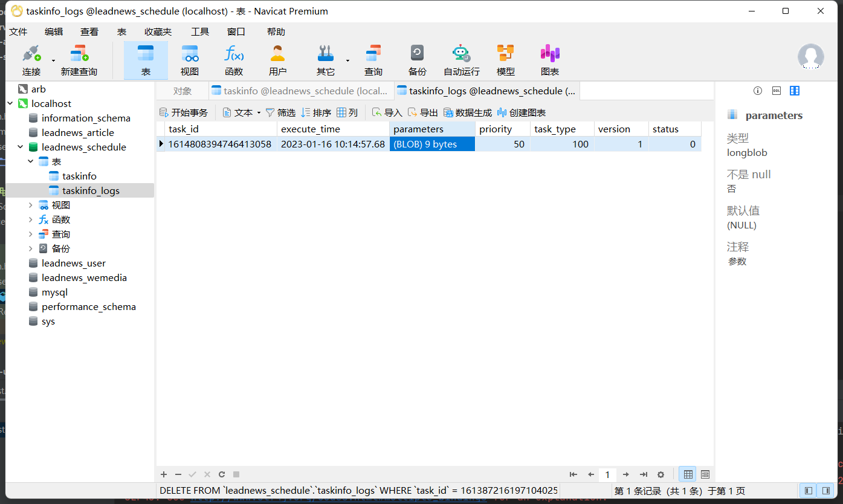Click the User toolbar icon
The image size is (843, 504).
277,60
